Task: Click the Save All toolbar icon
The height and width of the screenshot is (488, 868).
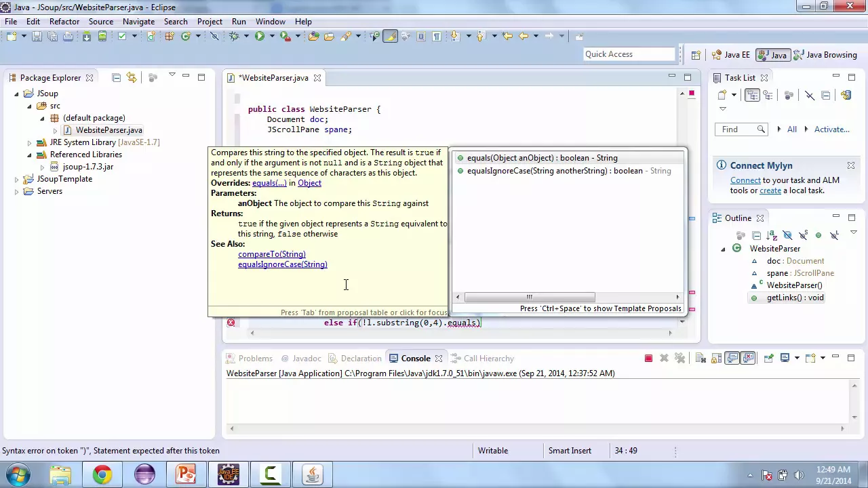Action: click(x=52, y=36)
